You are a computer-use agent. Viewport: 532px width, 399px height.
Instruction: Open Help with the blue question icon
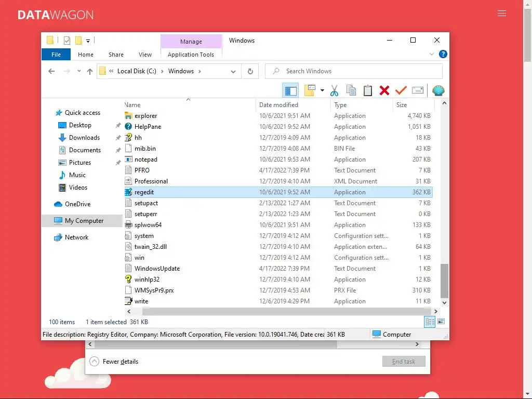pyautogui.click(x=443, y=54)
